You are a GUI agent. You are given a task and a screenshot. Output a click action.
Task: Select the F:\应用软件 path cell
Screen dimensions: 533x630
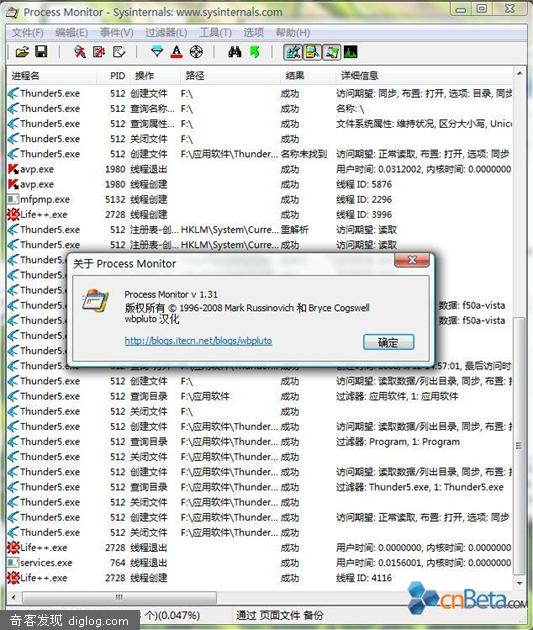[205, 396]
